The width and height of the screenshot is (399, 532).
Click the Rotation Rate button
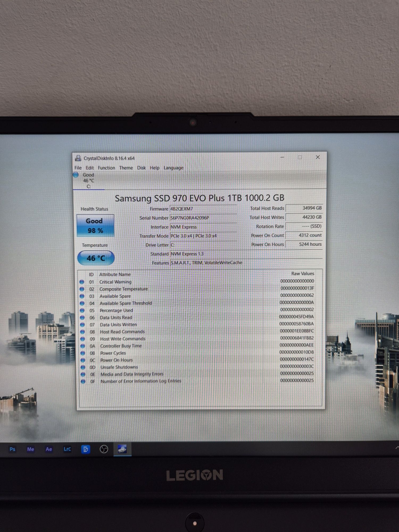click(304, 226)
